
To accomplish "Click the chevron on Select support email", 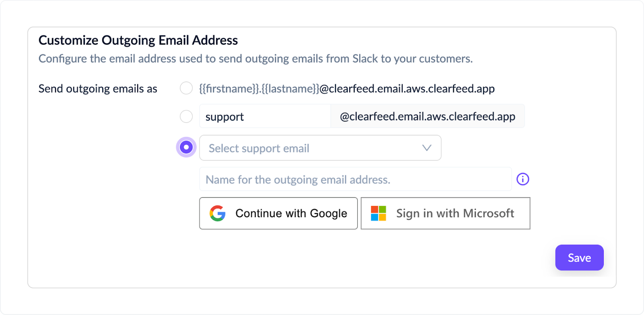I will 426,148.
